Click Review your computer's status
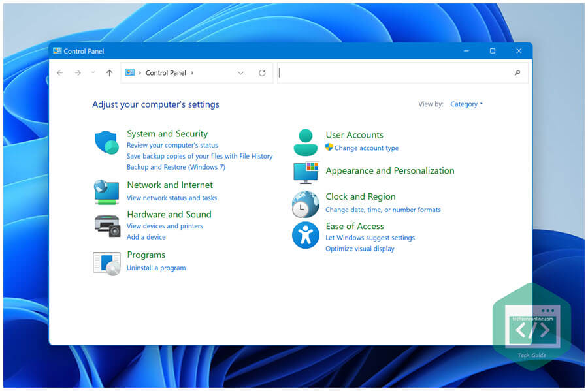Image resolution: width=588 pixels, height=391 pixels. (x=172, y=145)
